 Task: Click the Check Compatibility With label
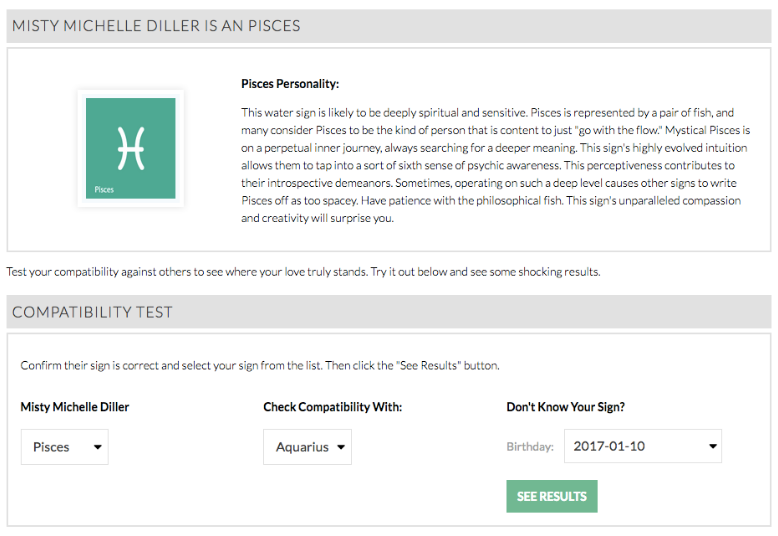[x=332, y=407]
